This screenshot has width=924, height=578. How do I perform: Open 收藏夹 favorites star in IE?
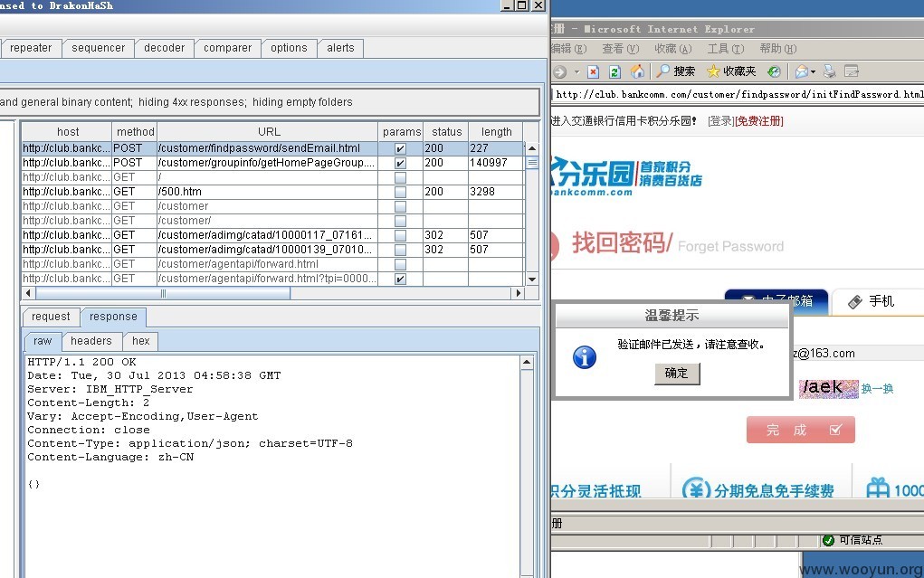[713, 71]
